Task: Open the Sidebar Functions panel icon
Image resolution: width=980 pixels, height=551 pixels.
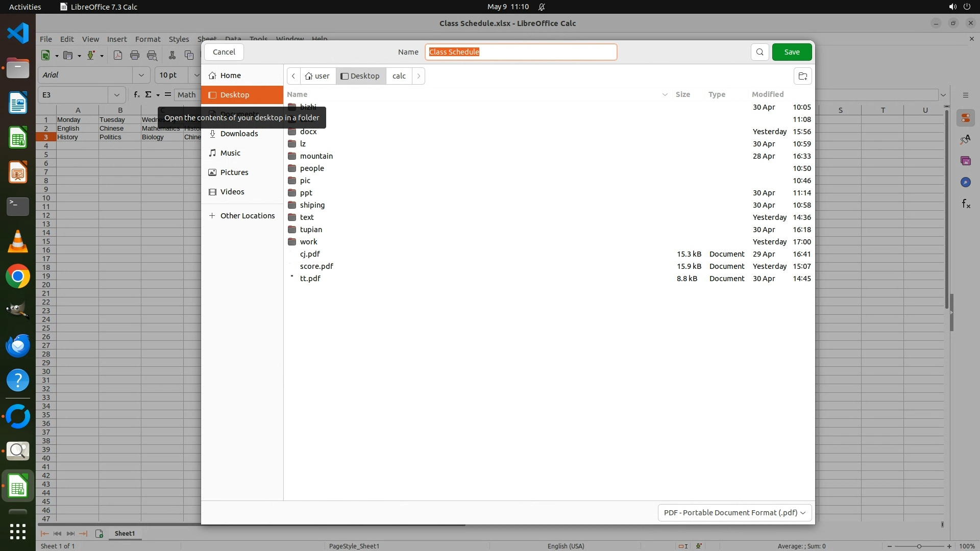Action: point(966,204)
